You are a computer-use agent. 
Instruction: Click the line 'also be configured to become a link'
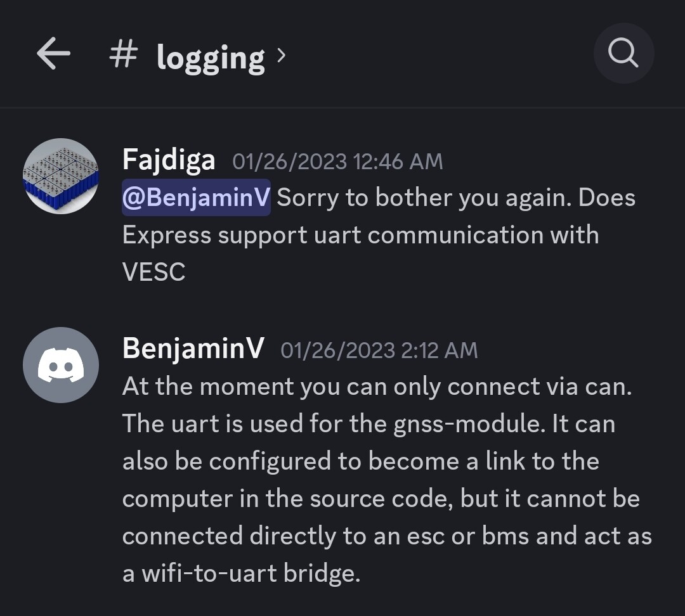pos(360,461)
